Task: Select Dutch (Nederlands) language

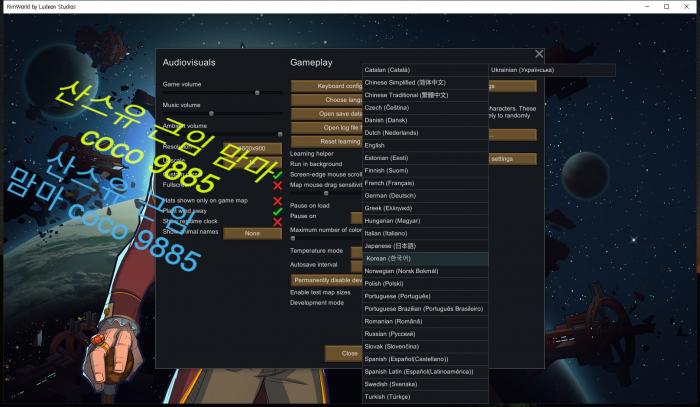Action: tap(425, 133)
